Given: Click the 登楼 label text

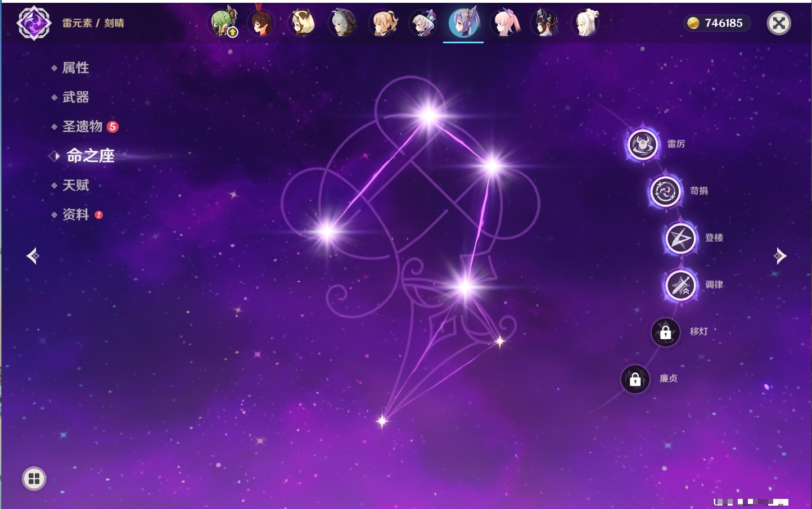Looking at the screenshot, I should coord(714,237).
